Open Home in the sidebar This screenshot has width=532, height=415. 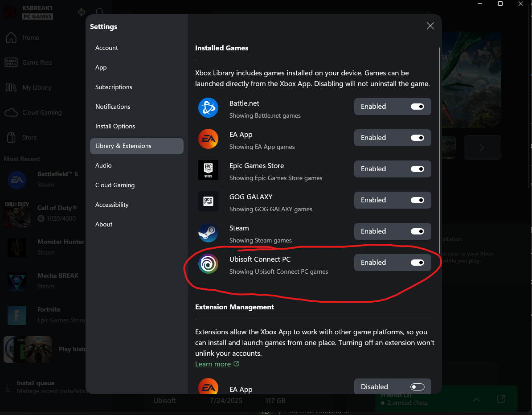pyautogui.click(x=31, y=37)
